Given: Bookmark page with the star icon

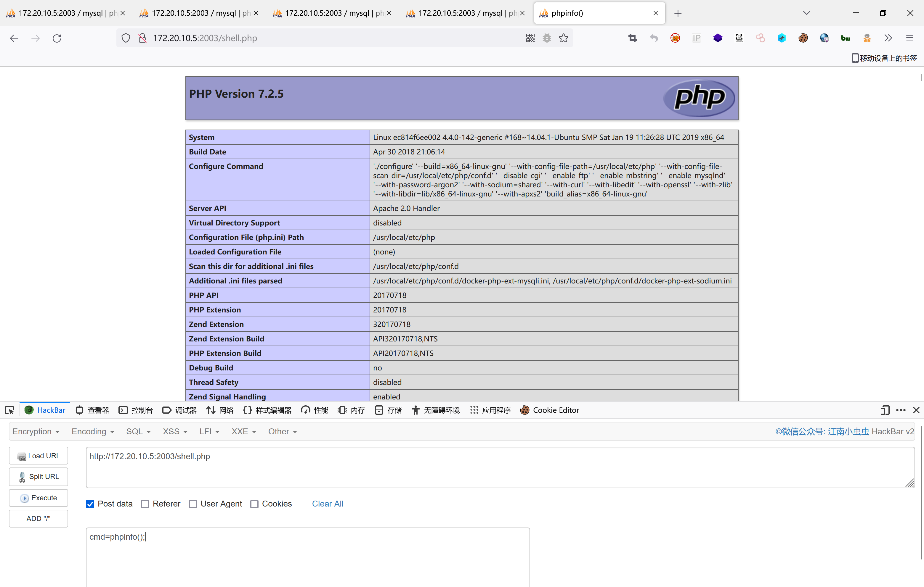Looking at the screenshot, I should (x=563, y=38).
